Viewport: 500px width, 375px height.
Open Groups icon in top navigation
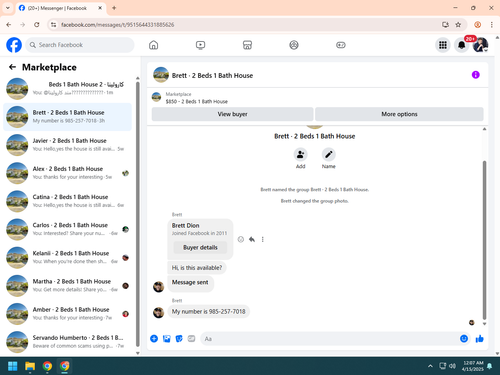click(x=294, y=45)
